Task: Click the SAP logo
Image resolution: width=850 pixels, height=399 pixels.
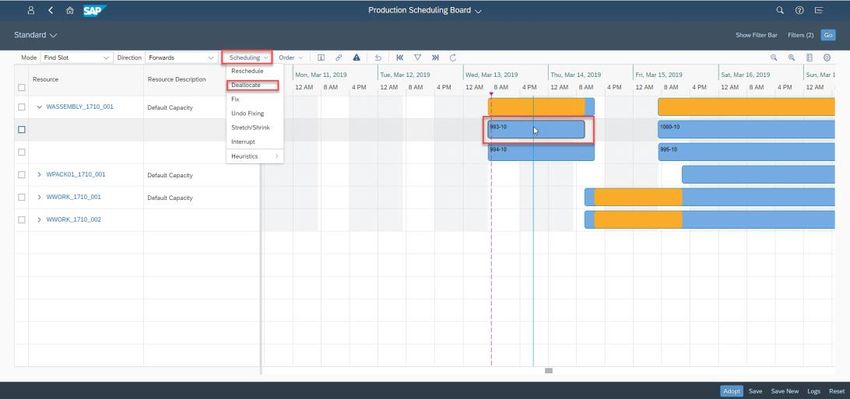Action: point(94,10)
